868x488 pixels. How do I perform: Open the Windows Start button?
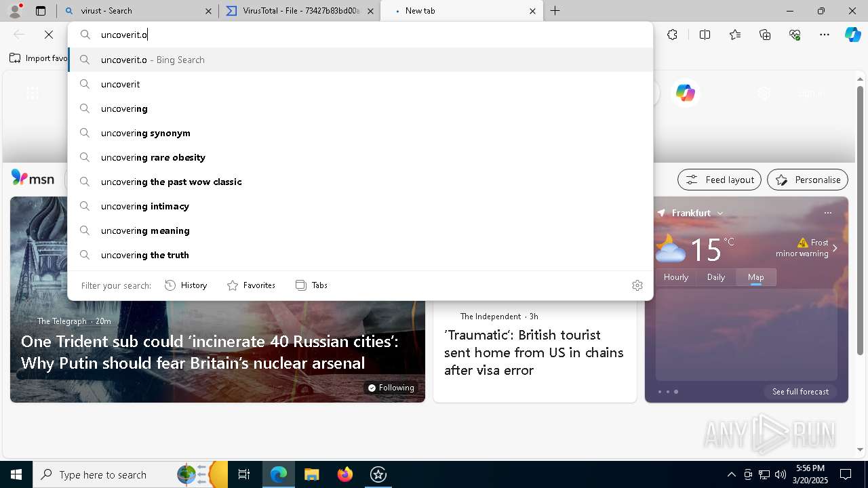[16, 474]
